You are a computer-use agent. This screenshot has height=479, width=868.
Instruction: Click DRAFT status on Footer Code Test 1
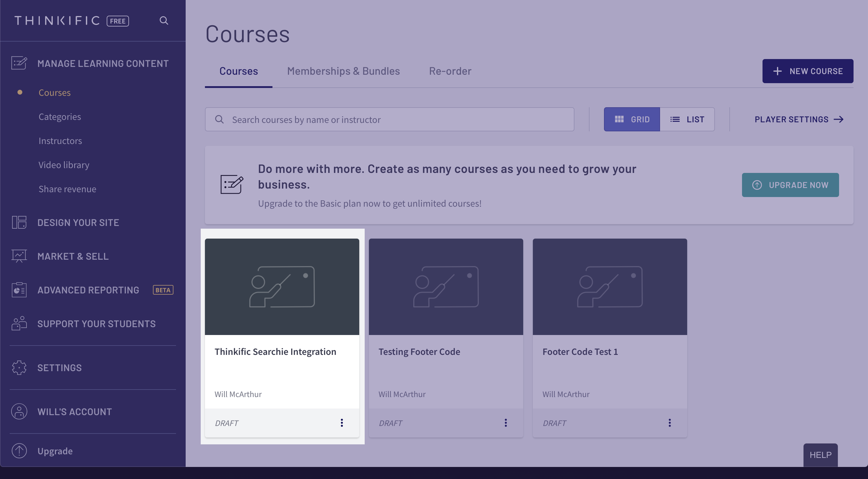coord(554,423)
